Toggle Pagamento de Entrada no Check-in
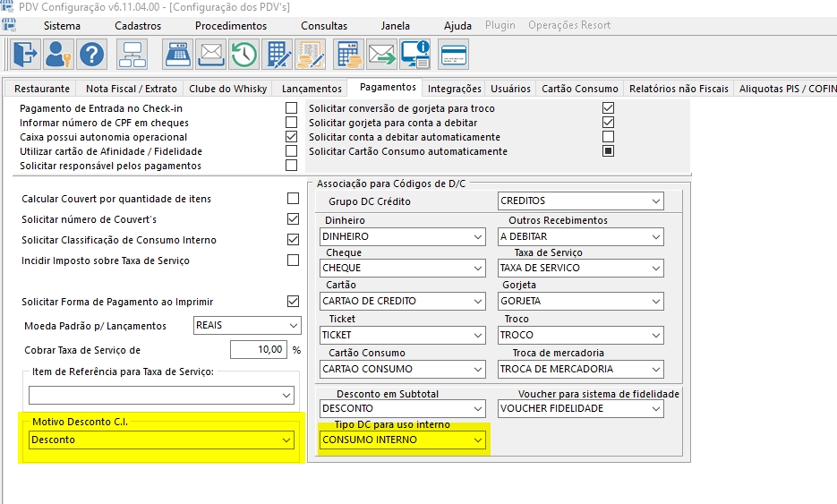The height and width of the screenshot is (504, 837). click(x=292, y=107)
